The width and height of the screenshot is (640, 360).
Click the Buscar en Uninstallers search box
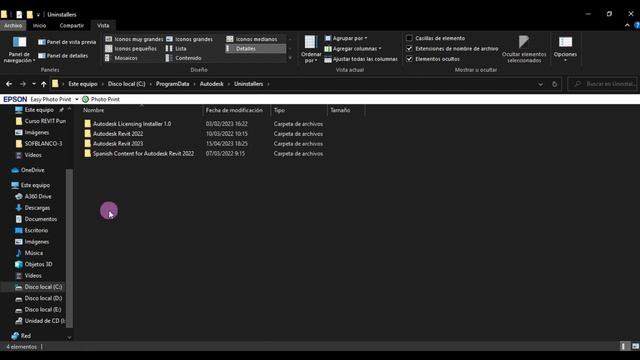coord(602,84)
